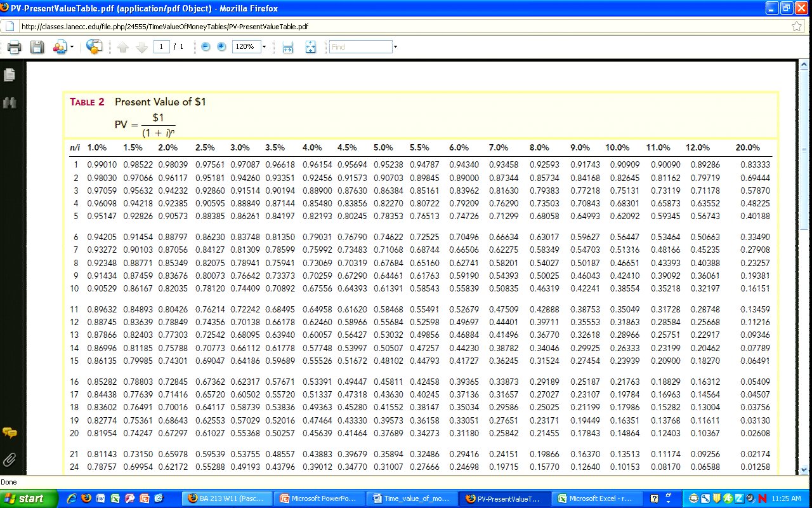812x508 pixels.
Task: Click the Print icon in PDF toolbar
Action: pos(14,47)
